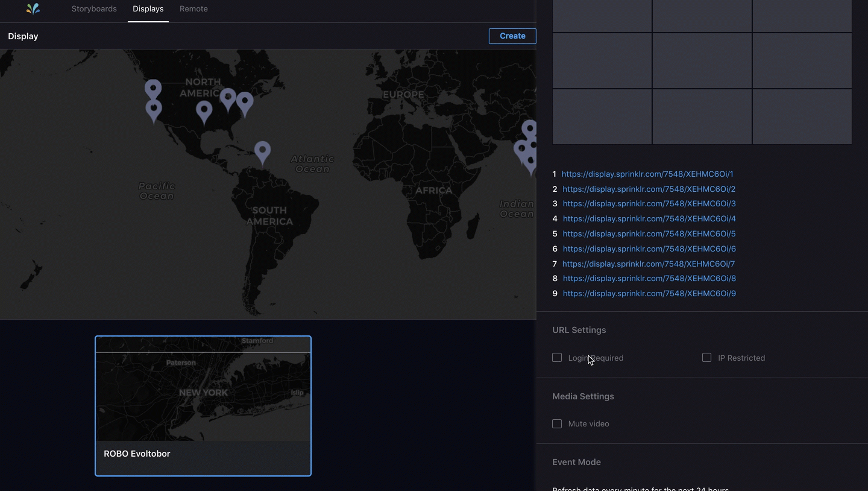Click the map pin in central United States
This screenshot has height=491, width=868.
pos(204,110)
